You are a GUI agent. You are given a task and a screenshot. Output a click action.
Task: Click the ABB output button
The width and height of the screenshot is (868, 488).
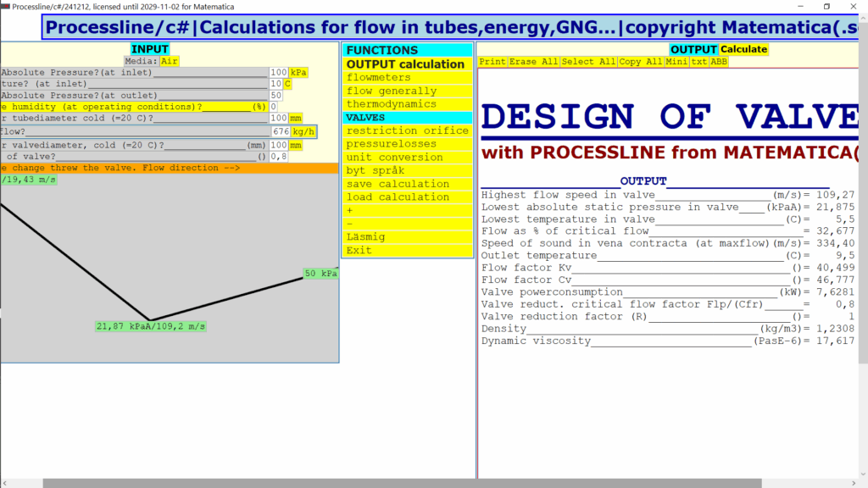coord(719,62)
